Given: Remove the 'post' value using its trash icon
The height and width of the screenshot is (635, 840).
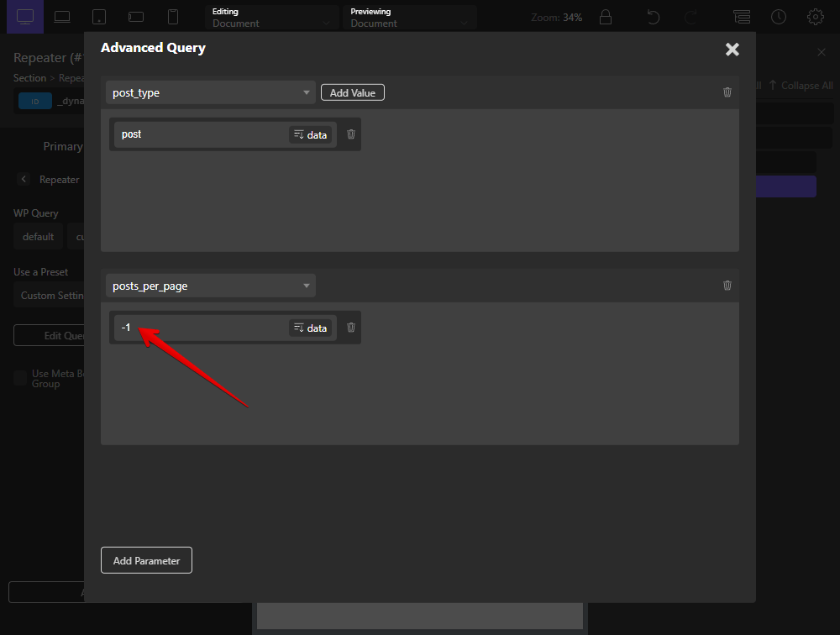Looking at the screenshot, I should coord(351,134).
